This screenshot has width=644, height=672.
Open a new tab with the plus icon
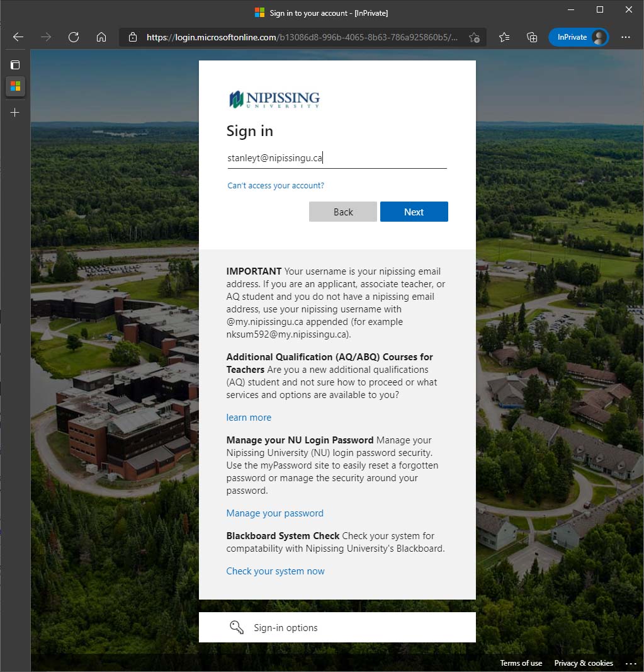15,112
